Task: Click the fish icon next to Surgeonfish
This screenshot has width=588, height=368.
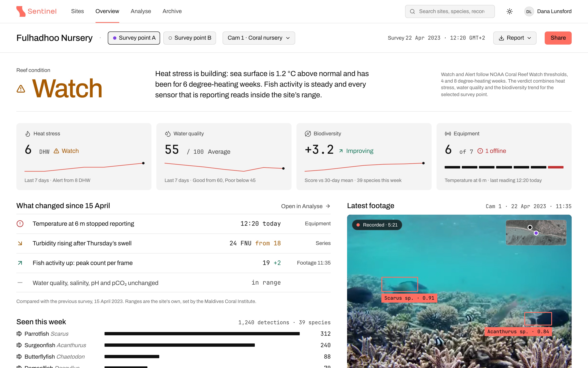Action: (19, 345)
